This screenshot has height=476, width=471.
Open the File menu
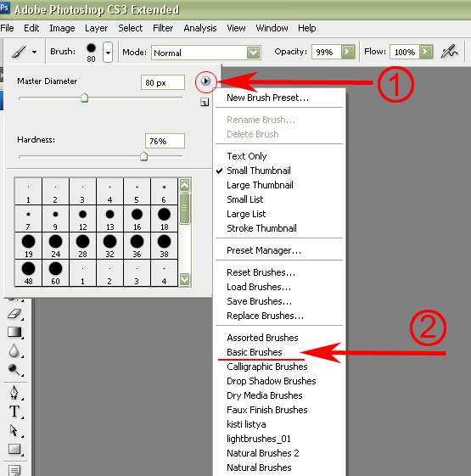tap(7, 28)
